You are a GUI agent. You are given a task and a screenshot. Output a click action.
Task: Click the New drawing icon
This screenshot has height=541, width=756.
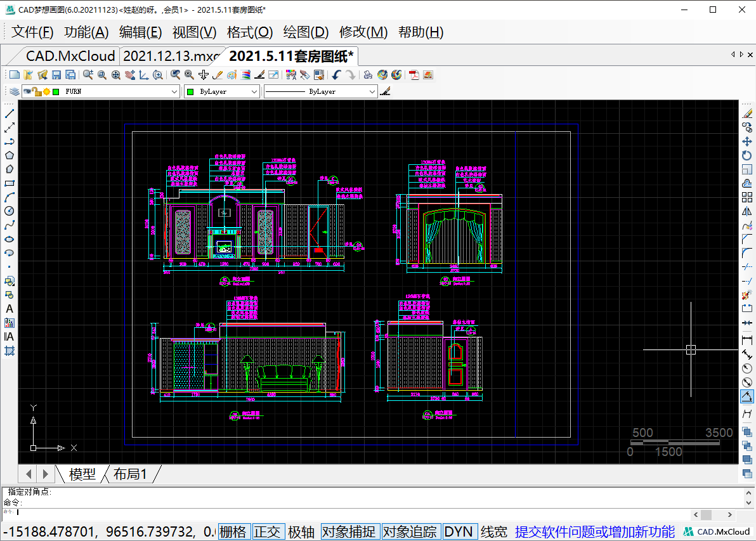[15, 75]
